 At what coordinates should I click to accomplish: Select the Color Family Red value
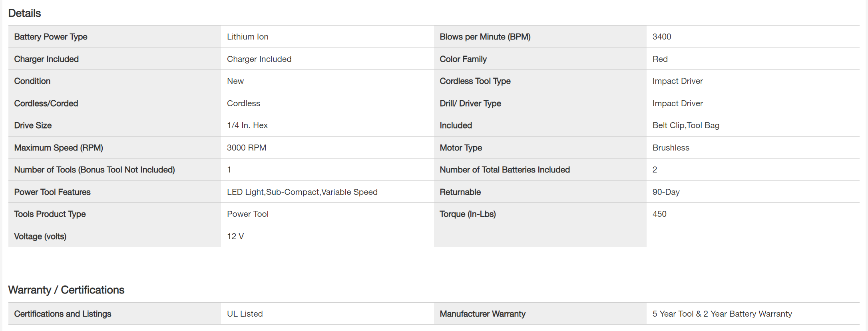pyautogui.click(x=660, y=59)
